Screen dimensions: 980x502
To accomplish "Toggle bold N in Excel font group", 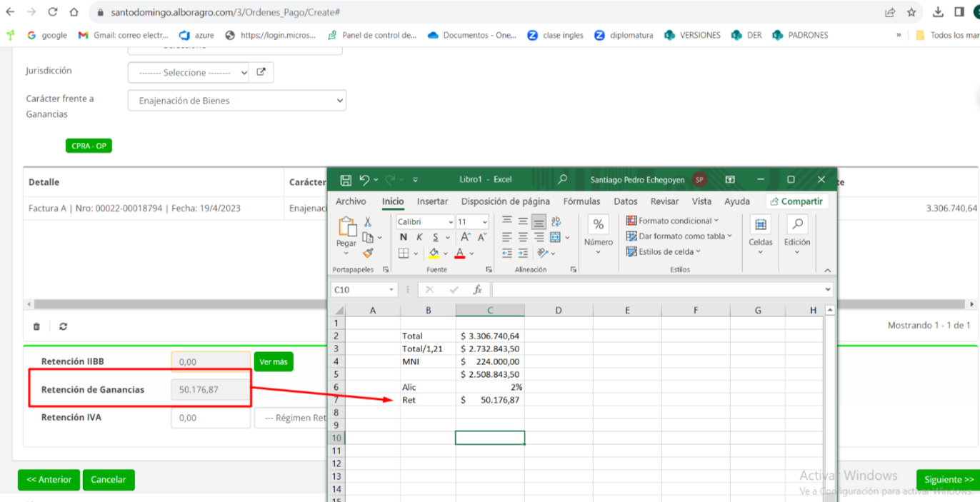I will (404, 237).
